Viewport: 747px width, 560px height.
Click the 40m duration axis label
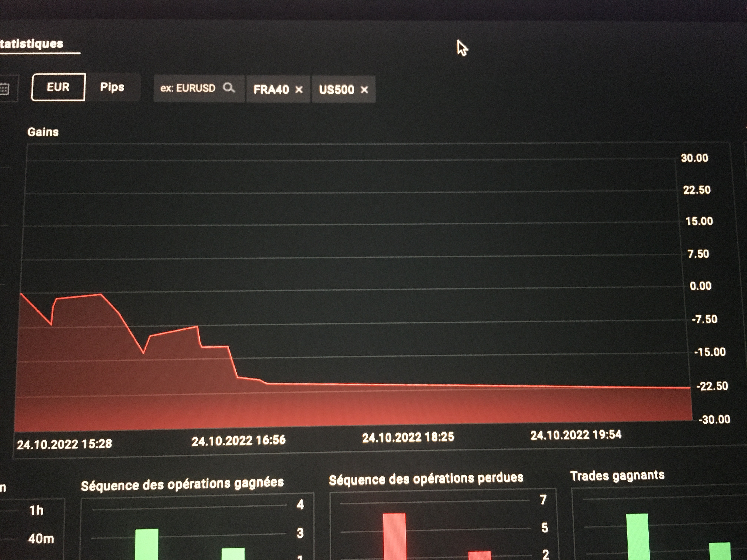tap(41, 539)
